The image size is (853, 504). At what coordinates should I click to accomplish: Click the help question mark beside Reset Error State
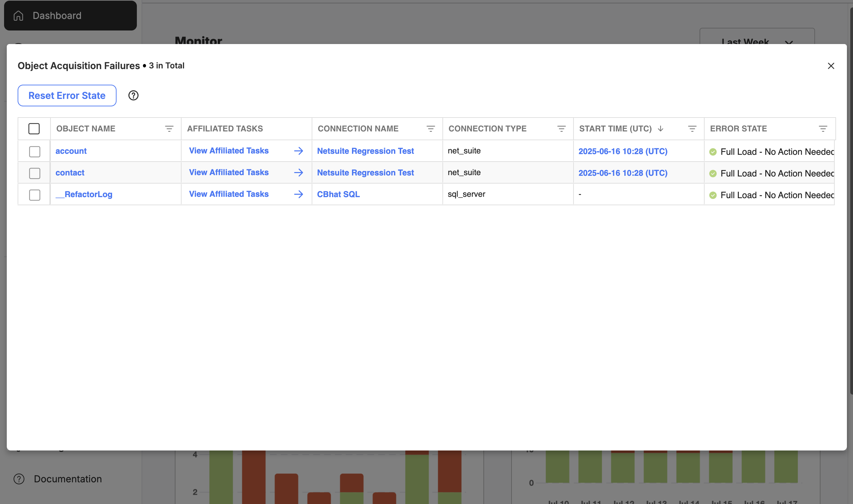point(133,96)
